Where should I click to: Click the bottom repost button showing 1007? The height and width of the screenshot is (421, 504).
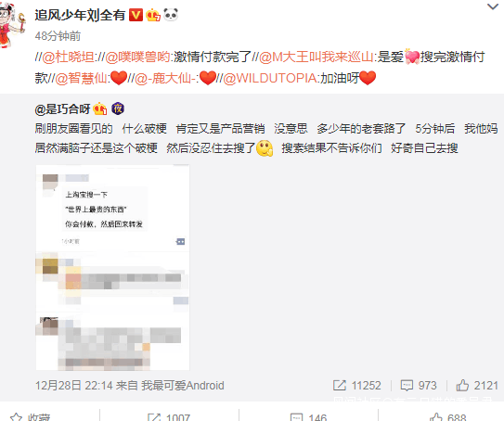(169, 416)
